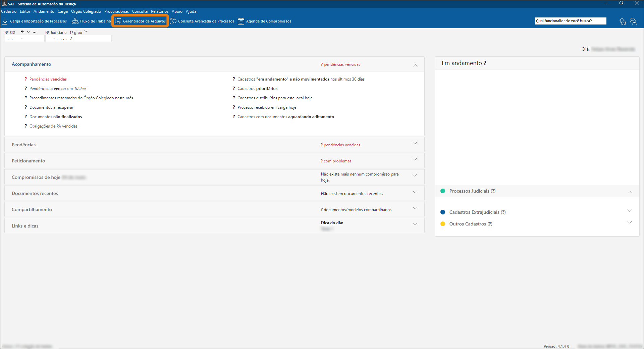Image resolution: width=644 pixels, height=349 pixels.
Task: Open the Carga menu
Action: [x=63, y=11]
